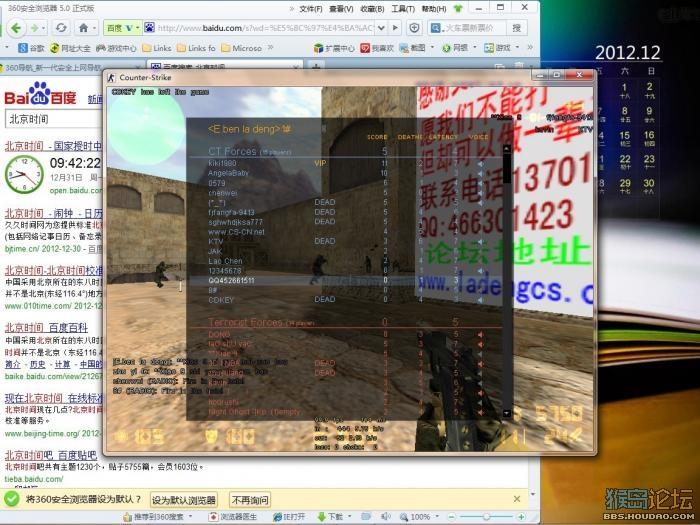Click the forward navigation arrow
This screenshot has height=525, width=700.
pos(34,28)
